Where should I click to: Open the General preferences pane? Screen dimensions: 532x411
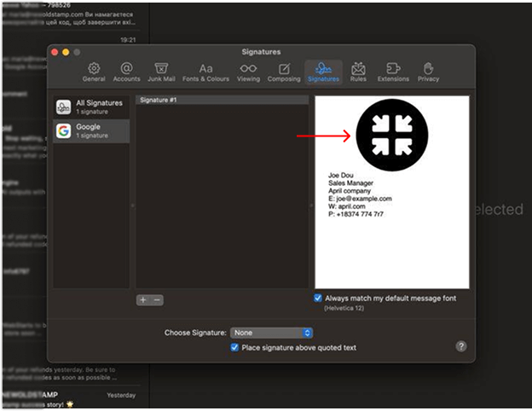[94, 72]
